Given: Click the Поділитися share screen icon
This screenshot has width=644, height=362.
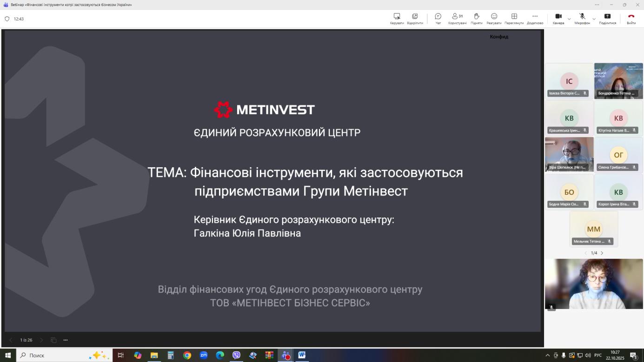Looking at the screenshot, I should (607, 18).
